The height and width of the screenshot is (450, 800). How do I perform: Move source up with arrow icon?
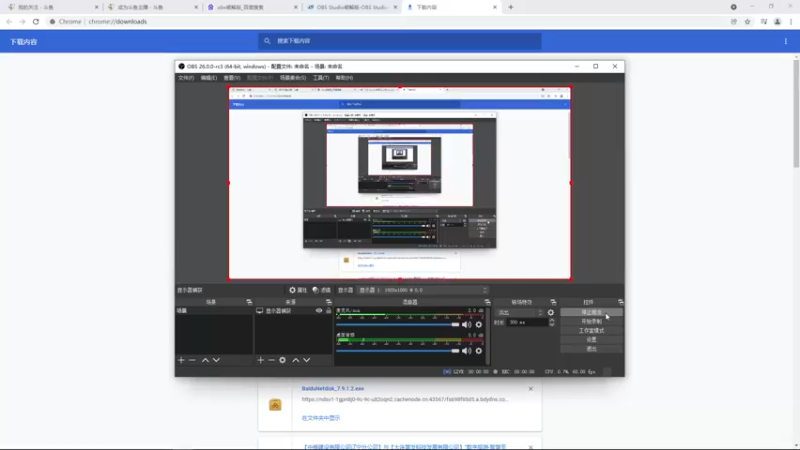coord(295,360)
